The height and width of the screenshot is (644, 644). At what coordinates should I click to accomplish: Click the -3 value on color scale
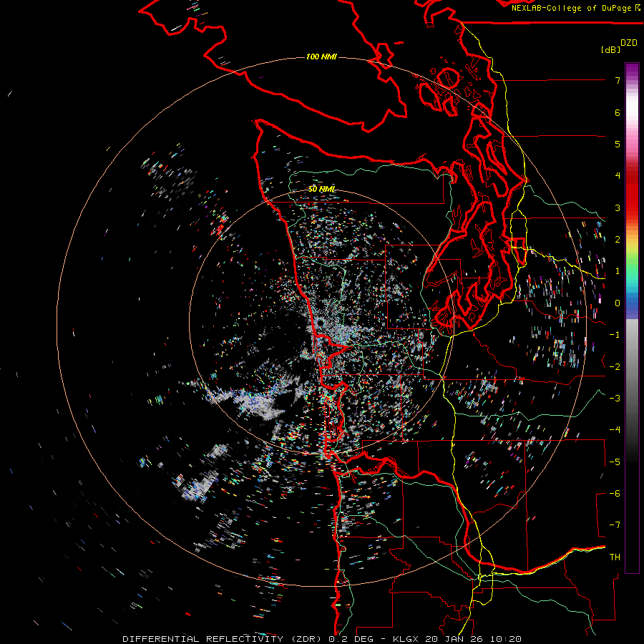click(x=615, y=399)
